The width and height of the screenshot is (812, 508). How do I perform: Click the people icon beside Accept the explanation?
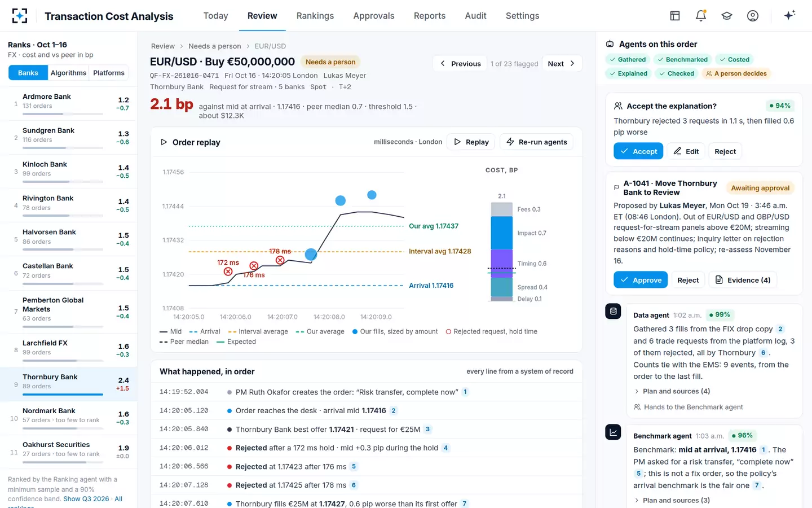(618, 106)
